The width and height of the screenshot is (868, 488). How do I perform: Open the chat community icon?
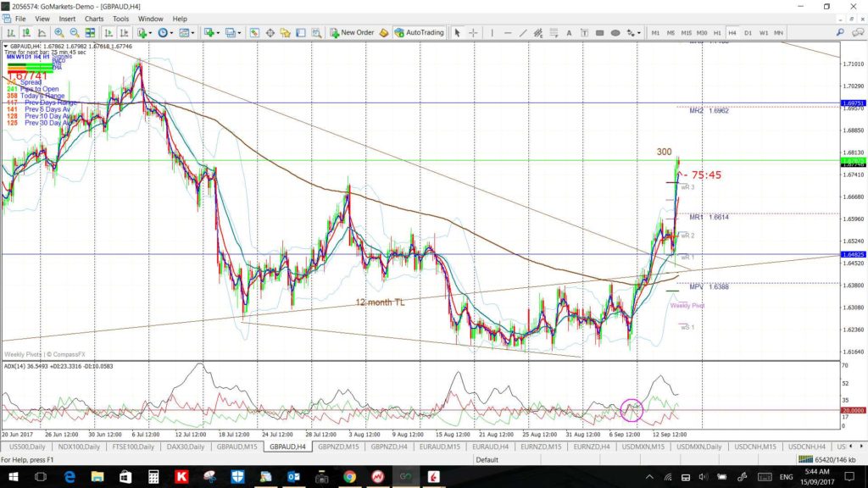858,33
